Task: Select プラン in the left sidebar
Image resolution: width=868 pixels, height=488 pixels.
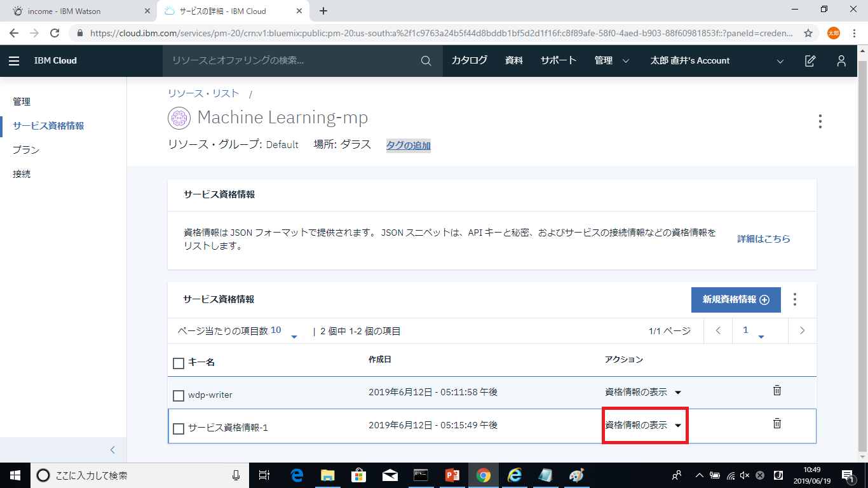Action: [26, 150]
